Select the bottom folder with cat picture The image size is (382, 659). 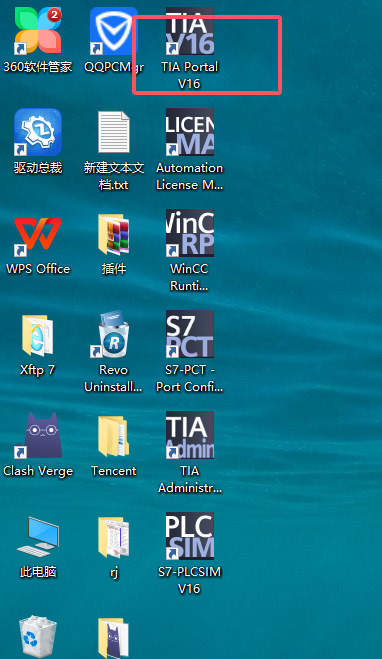pyautogui.click(x=113, y=638)
